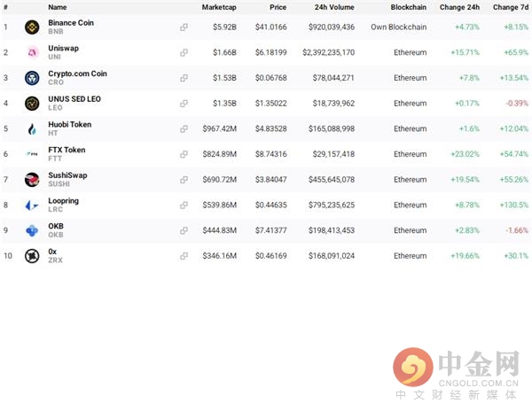Click the $455,645,078 volume cell
532x411 pixels.
tap(332, 180)
